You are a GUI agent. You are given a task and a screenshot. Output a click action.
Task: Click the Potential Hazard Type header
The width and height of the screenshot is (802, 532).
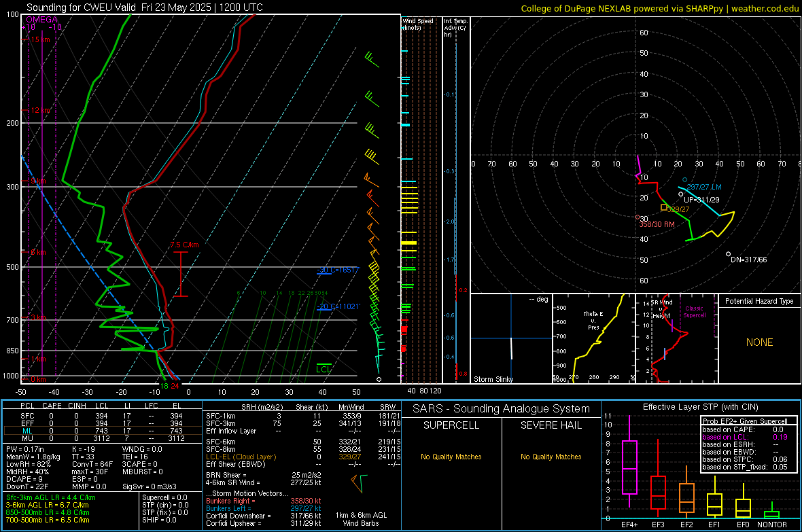[x=760, y=301]
